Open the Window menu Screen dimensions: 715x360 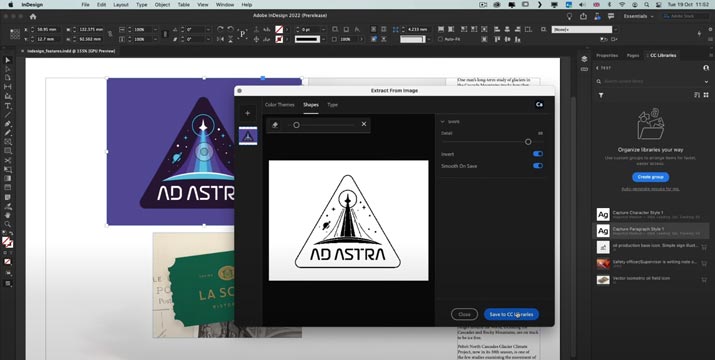[225, 5]
